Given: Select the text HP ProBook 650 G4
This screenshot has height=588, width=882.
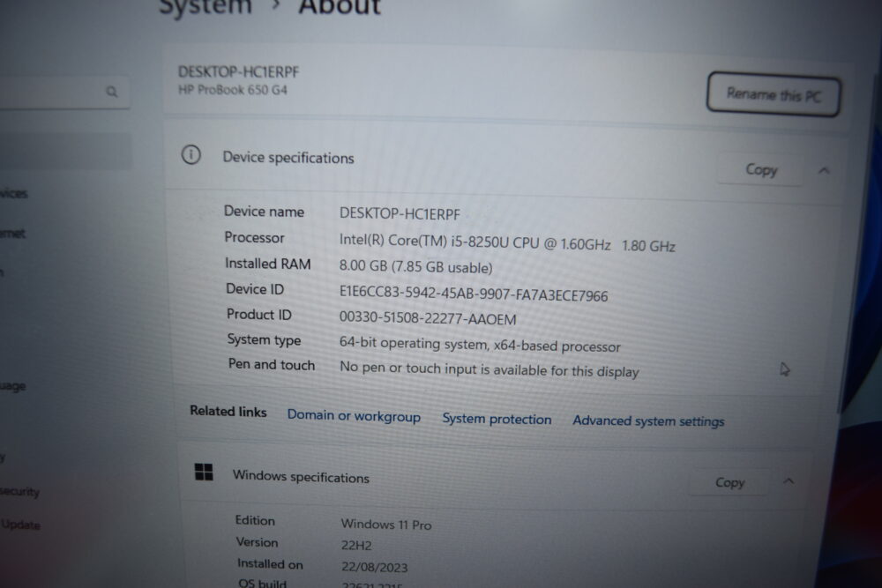Looking at the screenshot, I should pyautogui.click(x=233, y=89).
